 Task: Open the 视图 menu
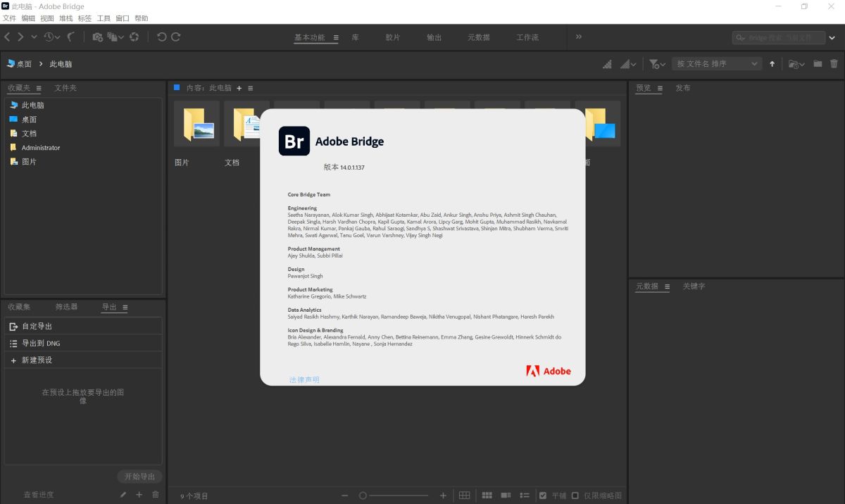tap(47, 18)
